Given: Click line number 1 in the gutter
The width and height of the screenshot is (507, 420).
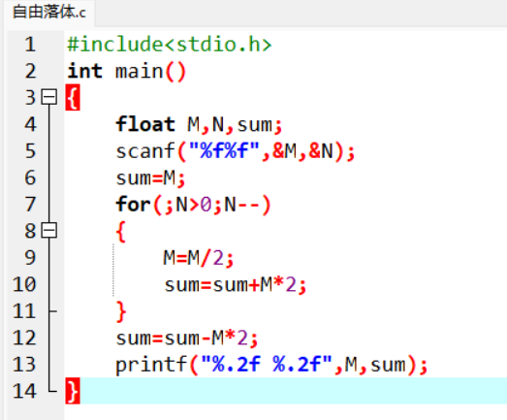Looking at the screenshot, I should point(30,44).
